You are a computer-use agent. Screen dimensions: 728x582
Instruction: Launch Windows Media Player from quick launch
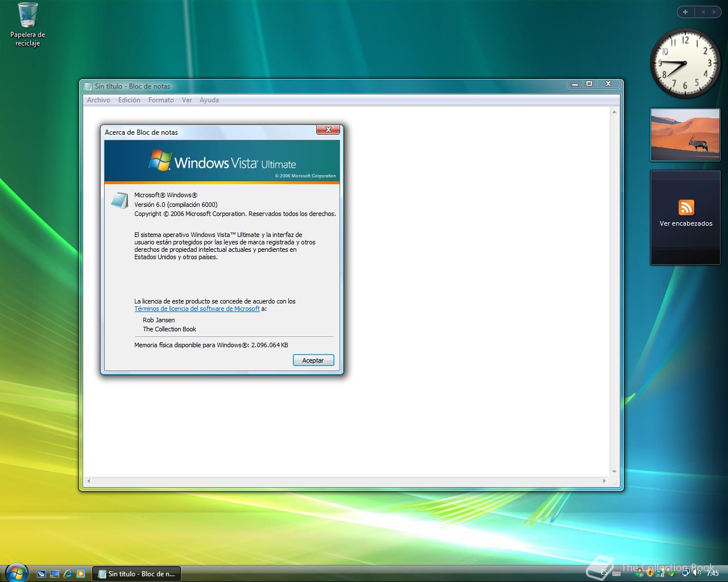81,573
